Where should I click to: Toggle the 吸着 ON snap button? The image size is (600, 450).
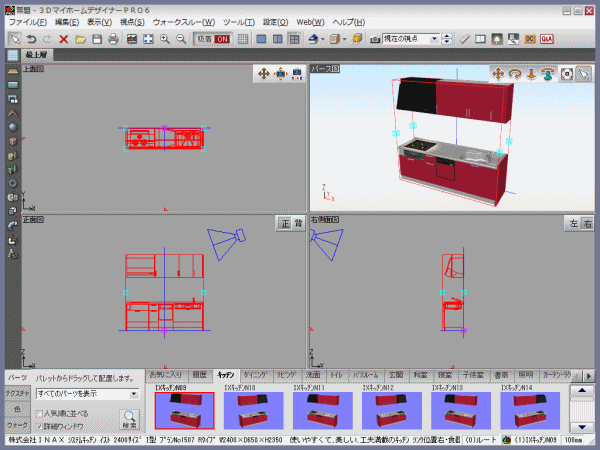pyautogui.click(x=213, y=39)
